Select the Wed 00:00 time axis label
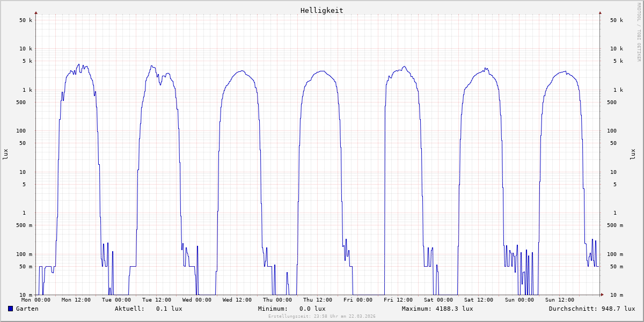 pos(197,300)
